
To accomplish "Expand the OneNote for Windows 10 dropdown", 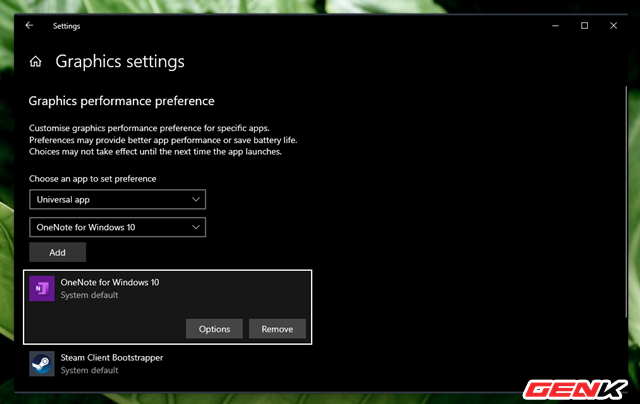I will coord(117,227).
